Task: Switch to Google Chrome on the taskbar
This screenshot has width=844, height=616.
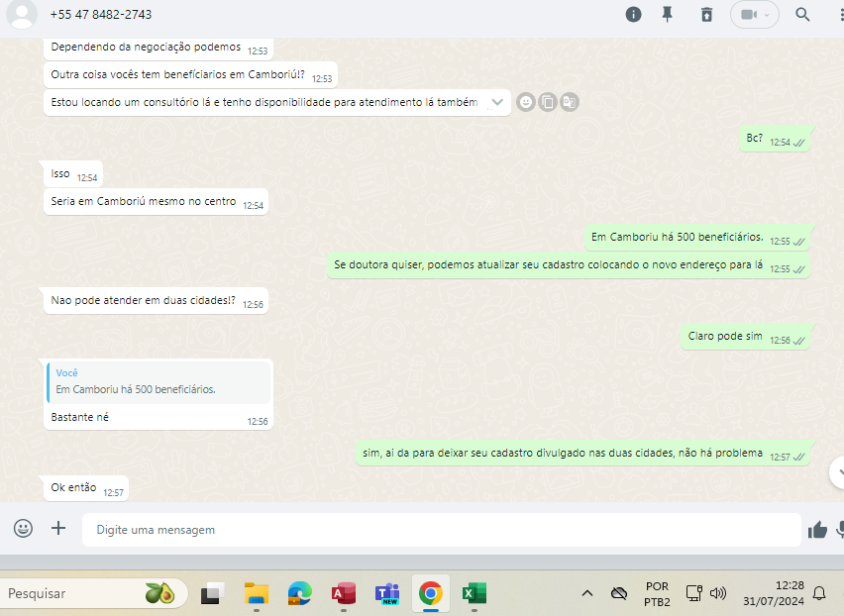Action: [x=431, y=593]
